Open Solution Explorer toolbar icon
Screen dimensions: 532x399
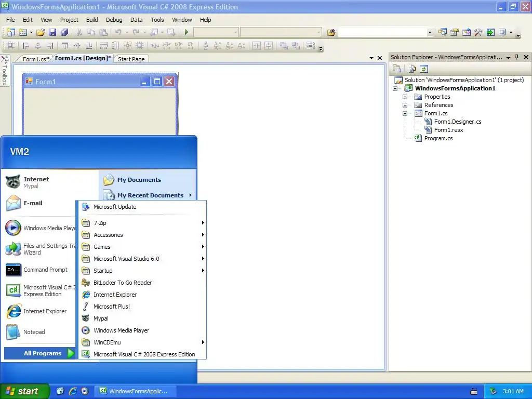tap(443, 32)
